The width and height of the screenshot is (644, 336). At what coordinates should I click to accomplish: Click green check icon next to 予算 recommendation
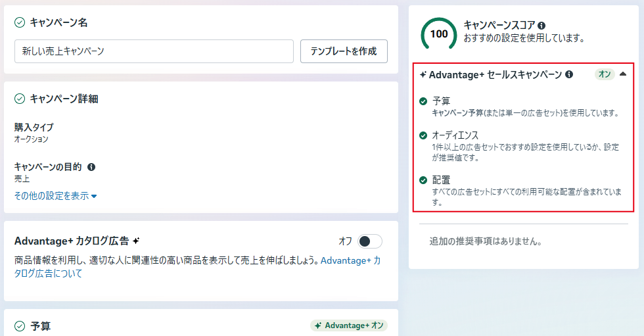coord(423,101)
